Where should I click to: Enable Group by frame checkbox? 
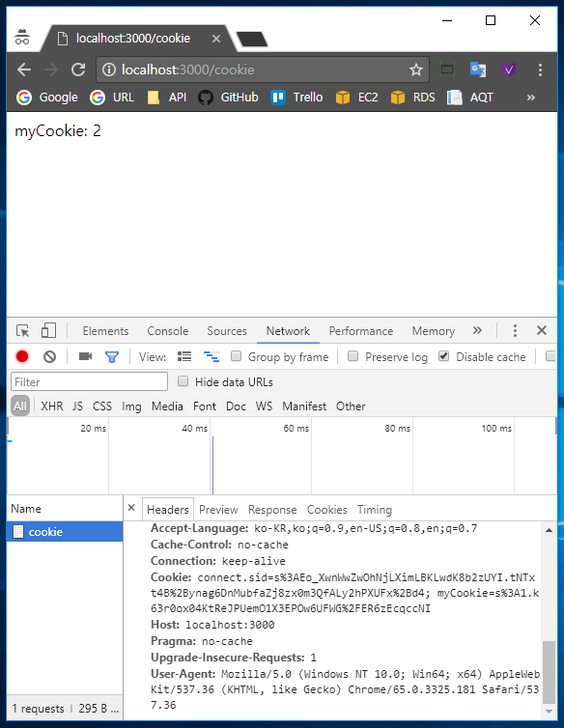coord(236,356)
